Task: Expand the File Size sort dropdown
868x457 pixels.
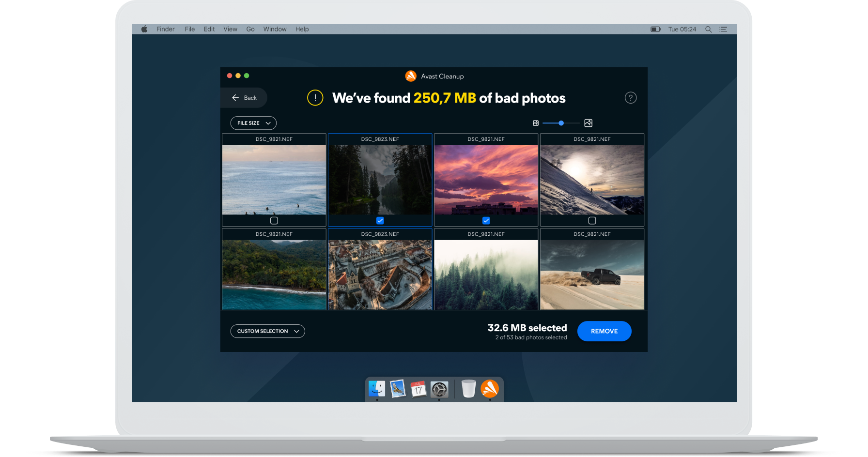Action: pos(253,123)
